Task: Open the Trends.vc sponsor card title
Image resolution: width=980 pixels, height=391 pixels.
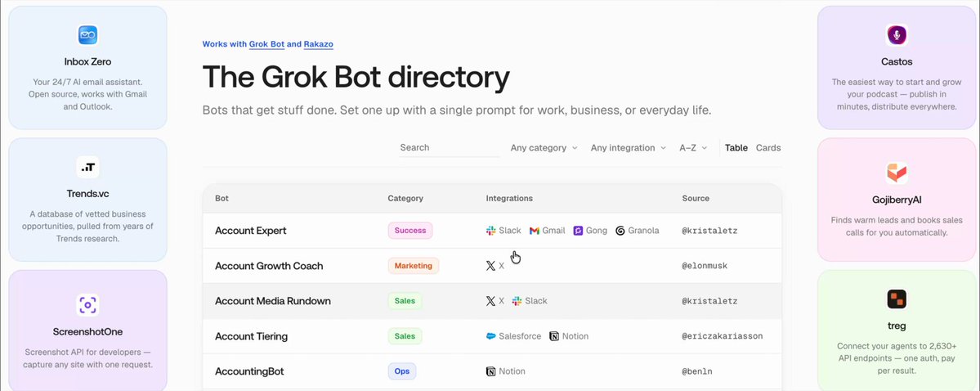Action: (87, 194)
